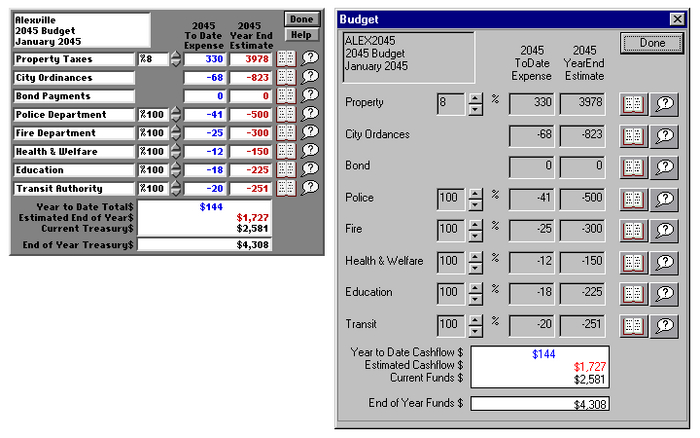Open City Ordances ledger book in Budget window
The height and width of the screenshot is (438, 700).
coord(633,136)
